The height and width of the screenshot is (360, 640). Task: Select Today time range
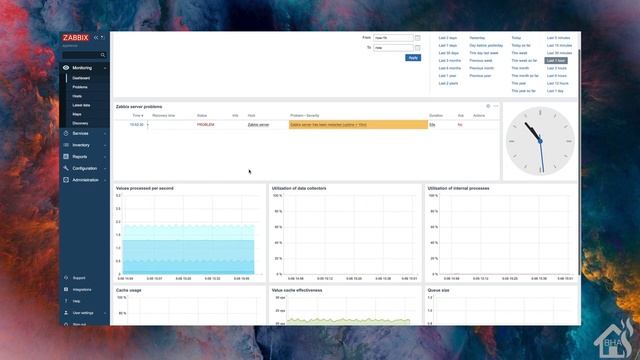click(516, 38)
